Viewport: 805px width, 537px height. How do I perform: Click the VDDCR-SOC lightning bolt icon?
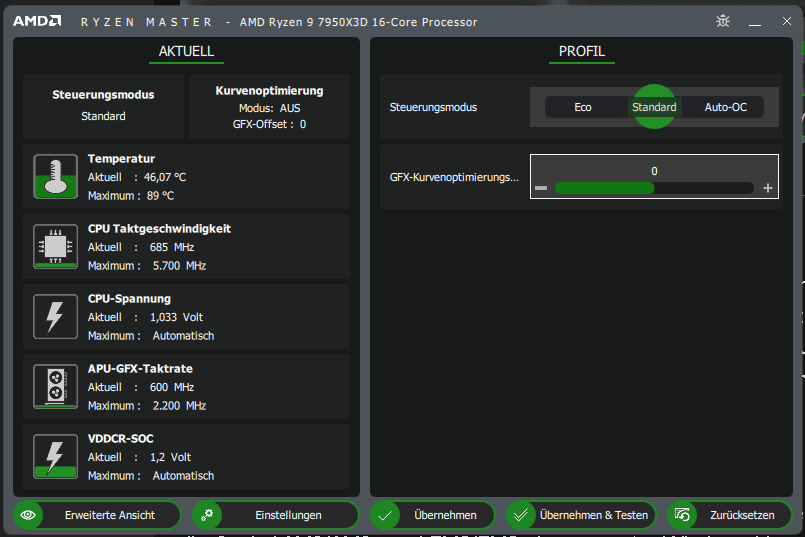click(x=55, y=456)
